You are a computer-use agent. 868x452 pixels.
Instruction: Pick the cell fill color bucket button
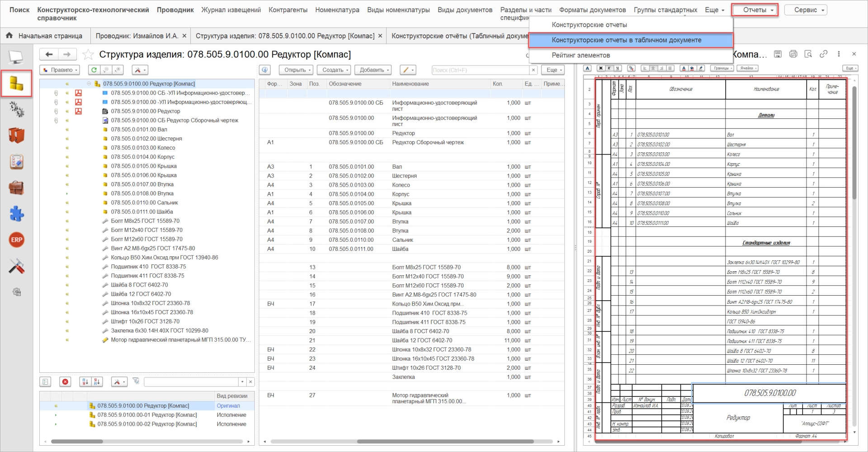coord(692,68)
